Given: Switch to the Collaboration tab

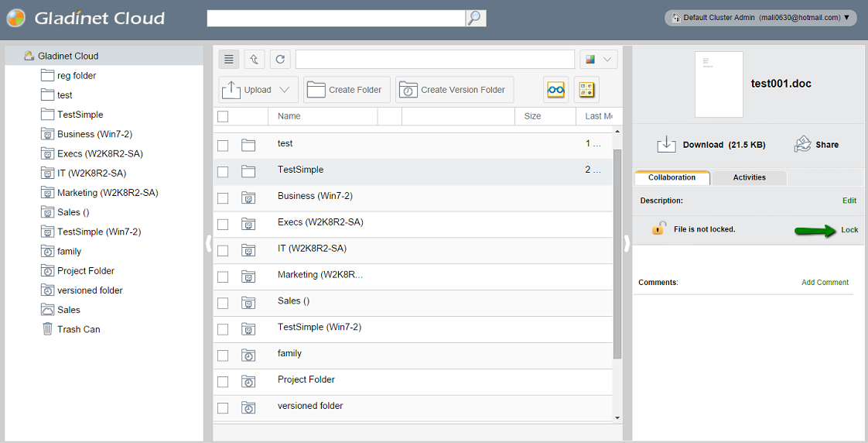Looking at the screenshot, I should coord(672,177).
